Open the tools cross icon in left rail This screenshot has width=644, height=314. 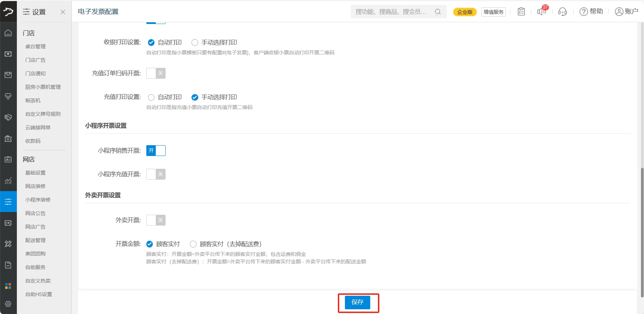coord(8,244)
